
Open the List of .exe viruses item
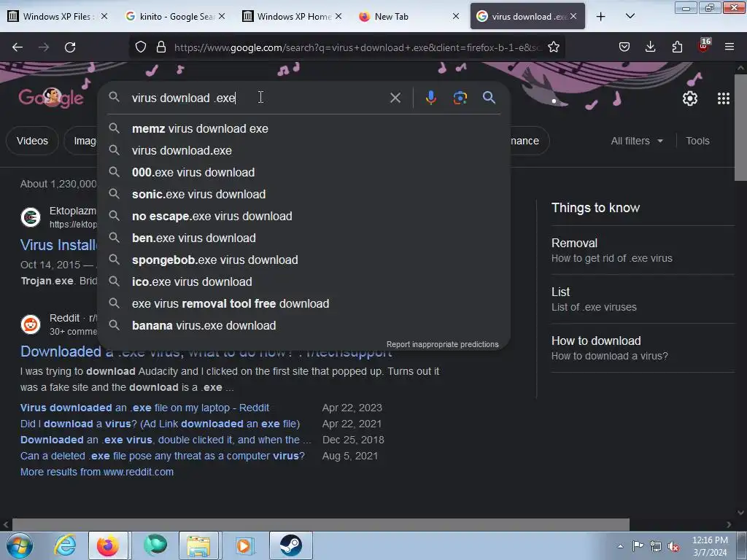[x=643, y=299]
